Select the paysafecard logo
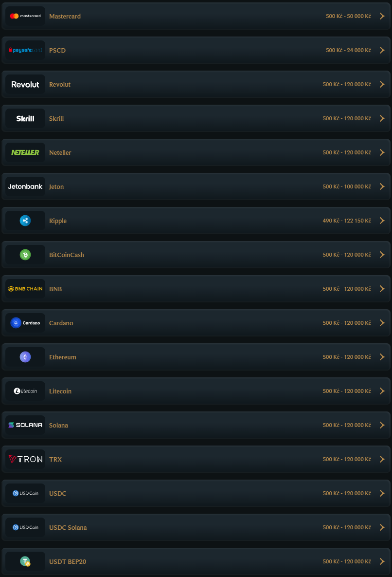This screenshot has width=392, height=577. 25,51
